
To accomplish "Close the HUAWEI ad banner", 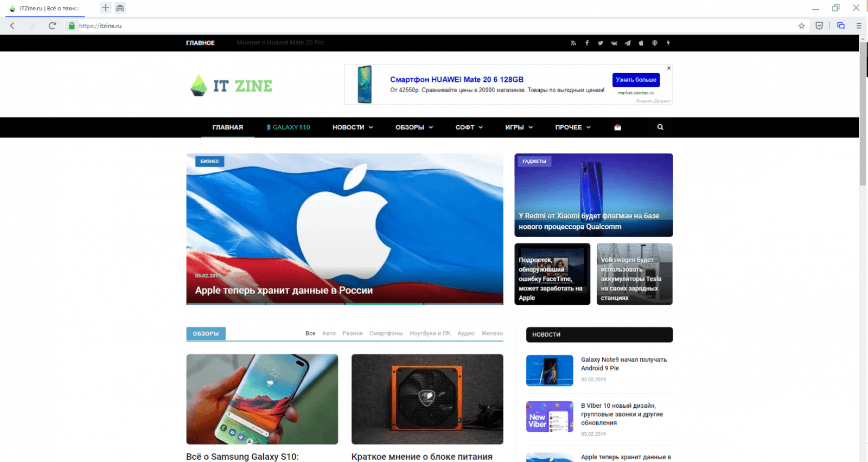I will pos(669,68).
